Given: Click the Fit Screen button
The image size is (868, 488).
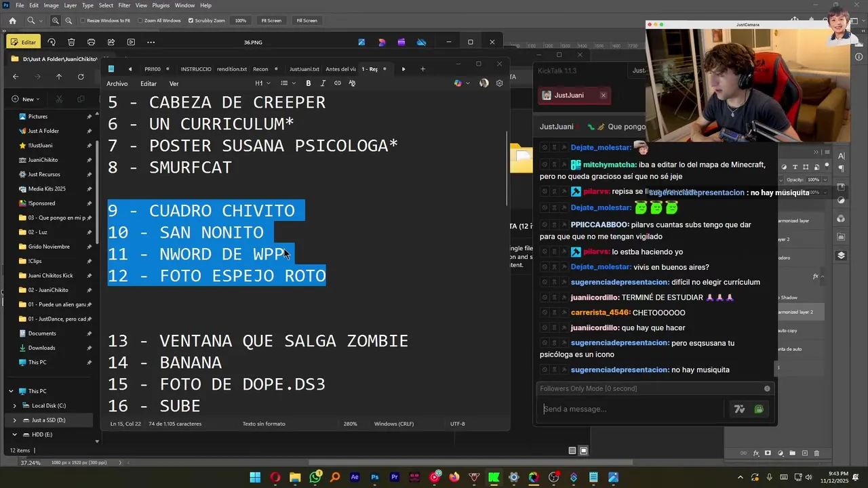Looking at the screenshot, I should [x=271, y=20].
